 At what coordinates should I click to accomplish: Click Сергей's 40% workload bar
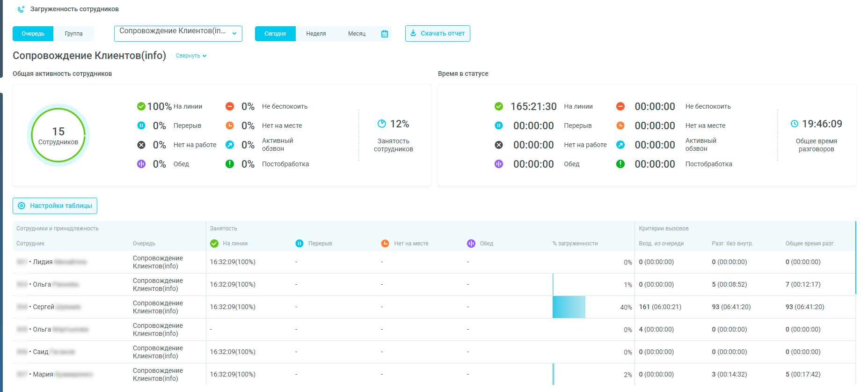coord(569,307)
